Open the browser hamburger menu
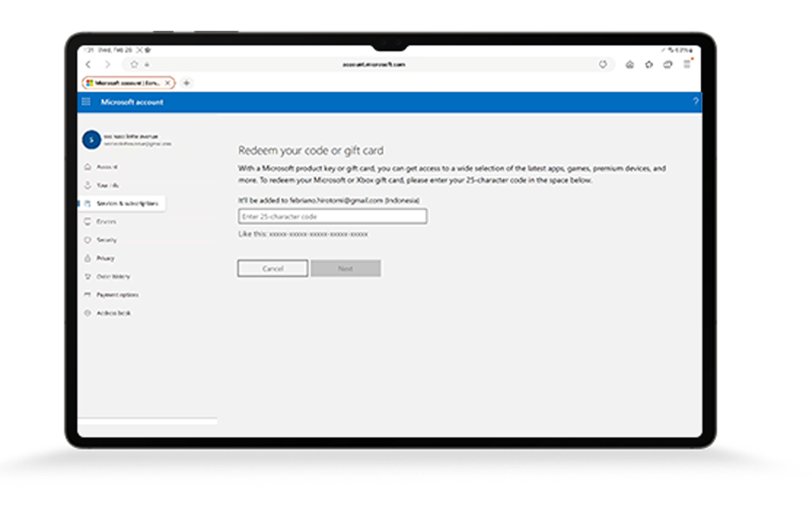The height and width of the screenshot is (517, 812). coord(687,65)
